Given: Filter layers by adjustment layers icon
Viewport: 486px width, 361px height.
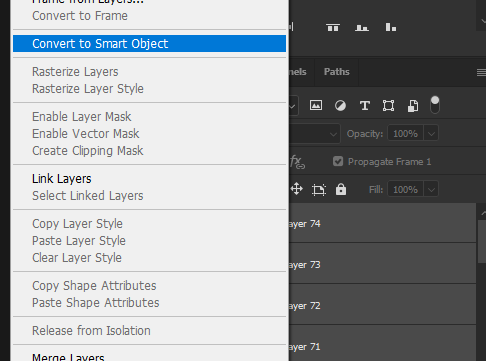Looking at the screenshot, I should [340, 106].
